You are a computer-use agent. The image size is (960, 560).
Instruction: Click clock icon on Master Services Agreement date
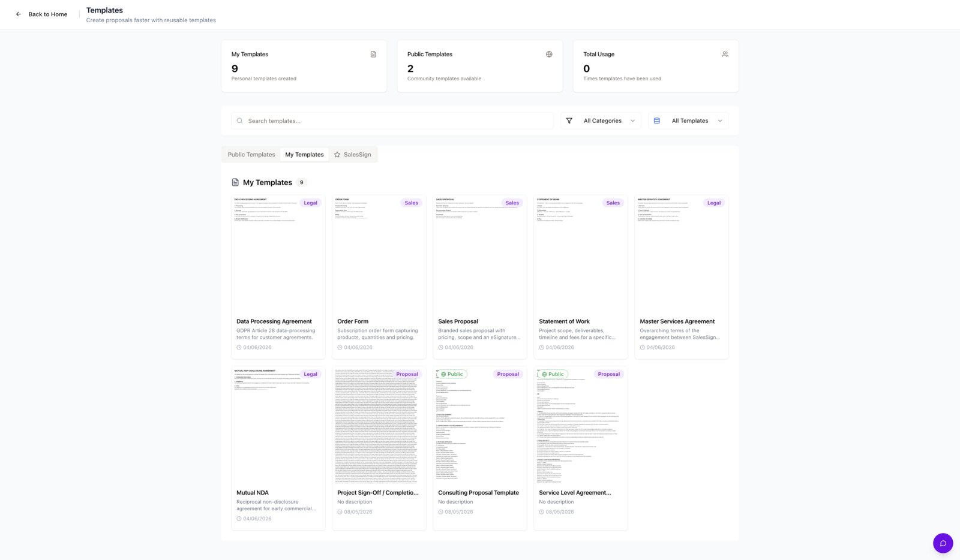pos(642,348)
